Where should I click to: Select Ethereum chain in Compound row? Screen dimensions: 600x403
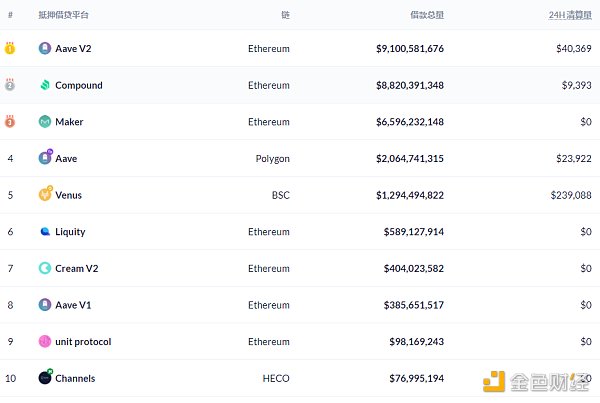[x=269, y=85]
